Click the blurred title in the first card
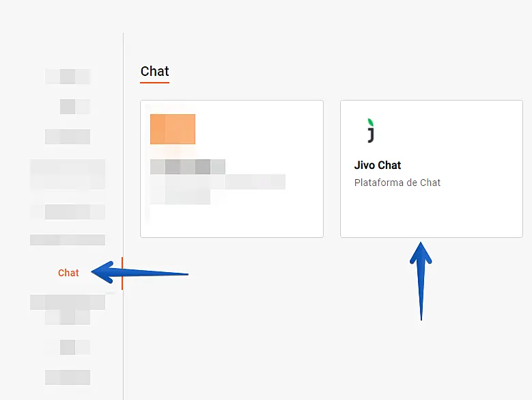The image size is (532, 400). tap(188, 166)
